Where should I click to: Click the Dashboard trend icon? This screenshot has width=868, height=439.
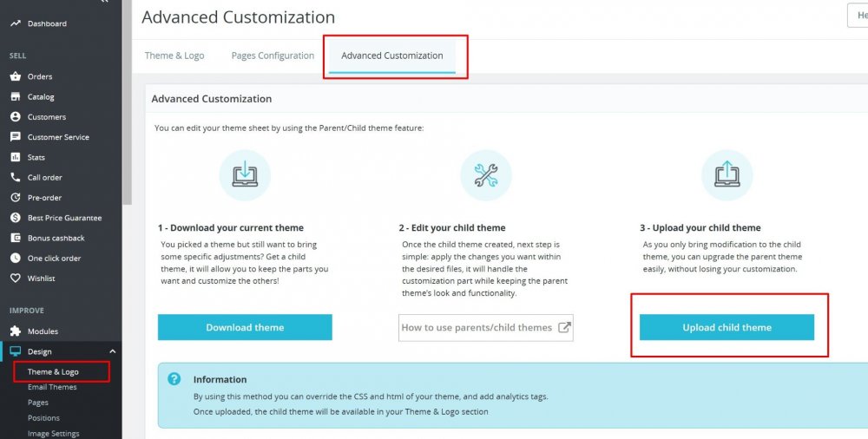(x=16, y=23)
